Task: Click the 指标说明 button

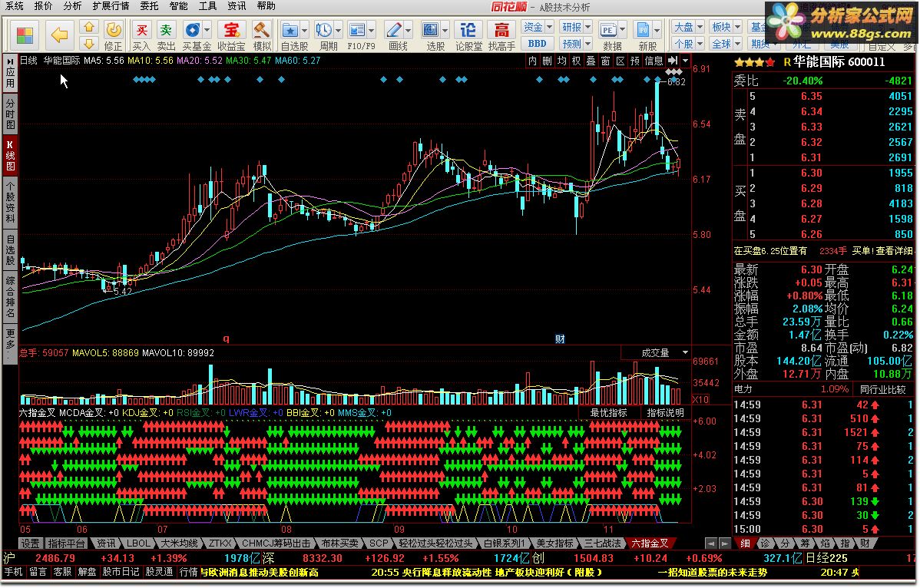Action: point(665,413)
